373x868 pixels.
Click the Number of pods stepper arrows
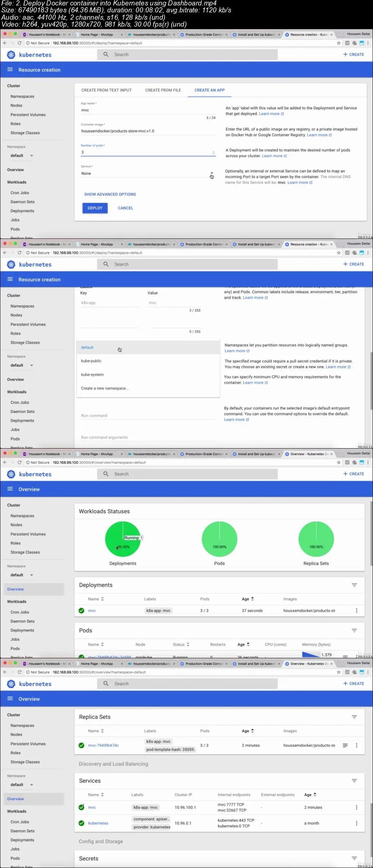[213, 152]
